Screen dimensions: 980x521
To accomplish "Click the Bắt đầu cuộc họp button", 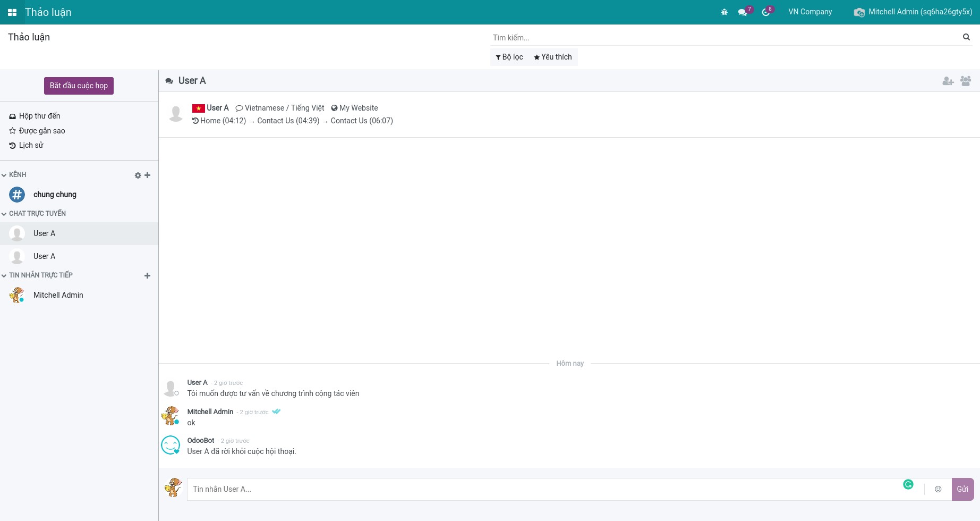I will [x=79, y=86].
